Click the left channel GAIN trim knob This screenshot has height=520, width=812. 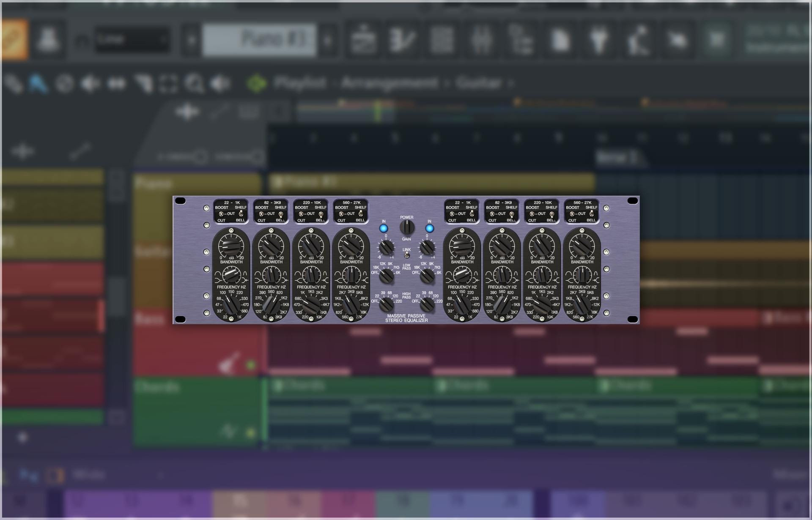tap(386, 247)
